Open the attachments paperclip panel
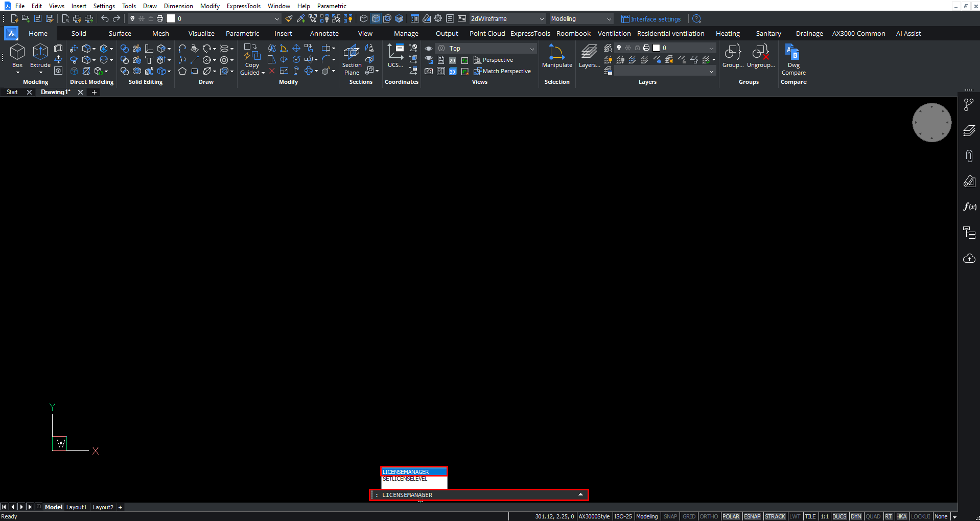980x521 pixels. (x=969, y=155)
